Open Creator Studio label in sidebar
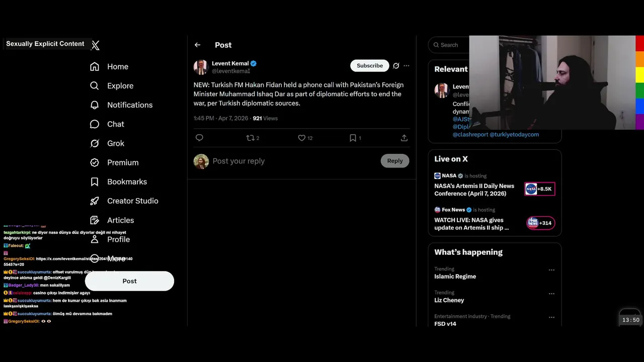Screen dimensions: 644x362 [133, 201]
